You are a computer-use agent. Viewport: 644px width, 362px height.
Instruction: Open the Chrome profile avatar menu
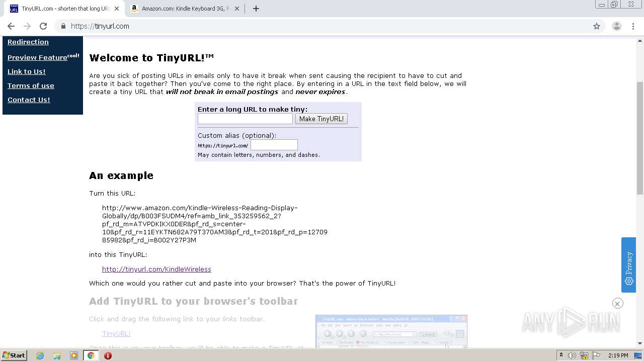point(617,26)
